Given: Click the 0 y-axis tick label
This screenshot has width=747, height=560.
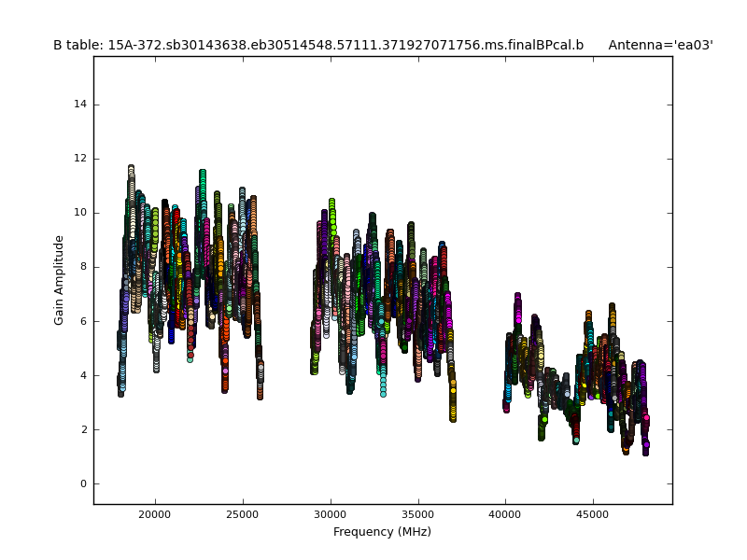Looking at the screenshot, I should pos(84,483).
